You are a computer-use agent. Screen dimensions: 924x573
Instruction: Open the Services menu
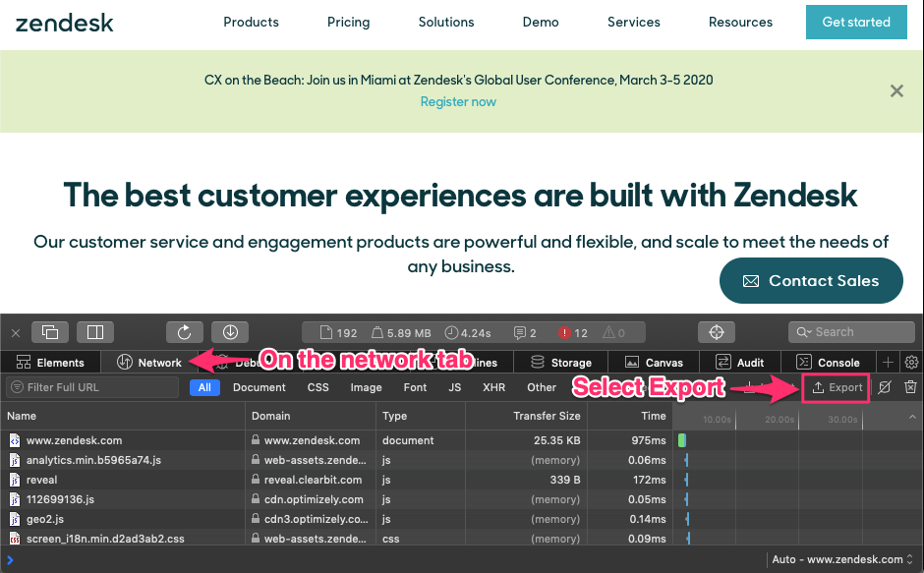coord(633,23)
